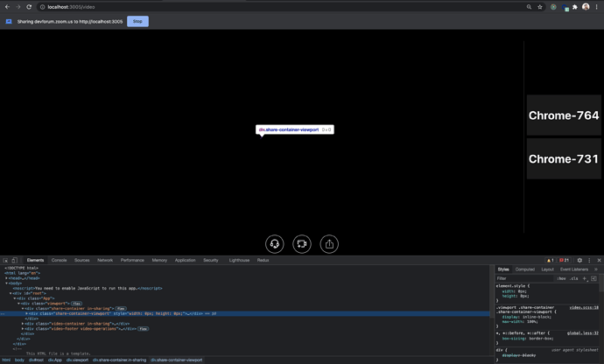Reload the page with the refresh icon
The height and width of the screenshot is (364, 604).
[x=29, y=7]
